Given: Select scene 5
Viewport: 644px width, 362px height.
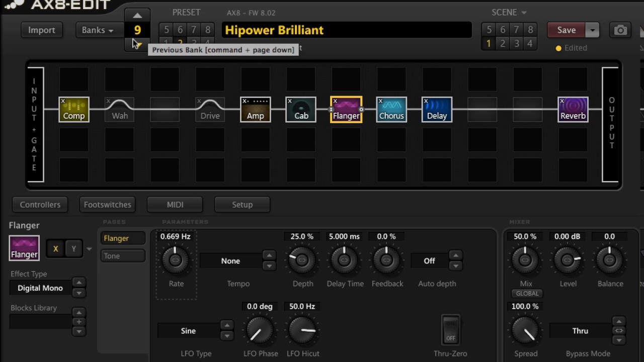Looking at the screenshot, I should click(489, 30).
